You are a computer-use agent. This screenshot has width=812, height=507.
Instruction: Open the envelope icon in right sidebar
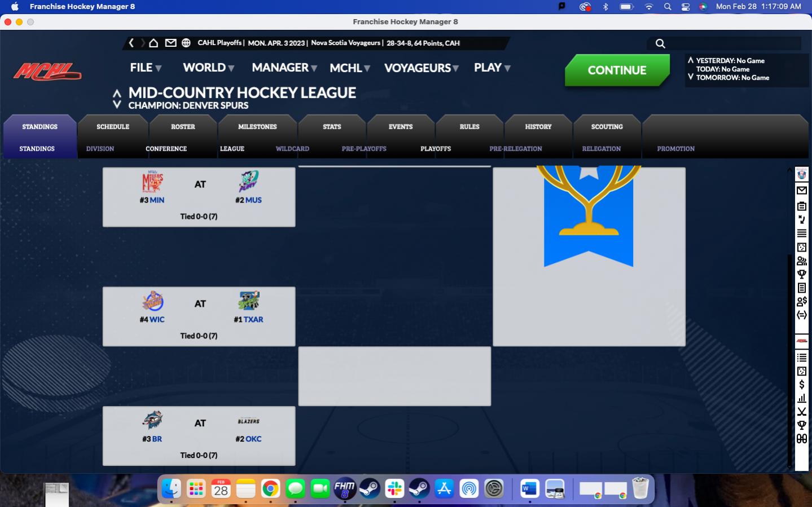[801, 191]
